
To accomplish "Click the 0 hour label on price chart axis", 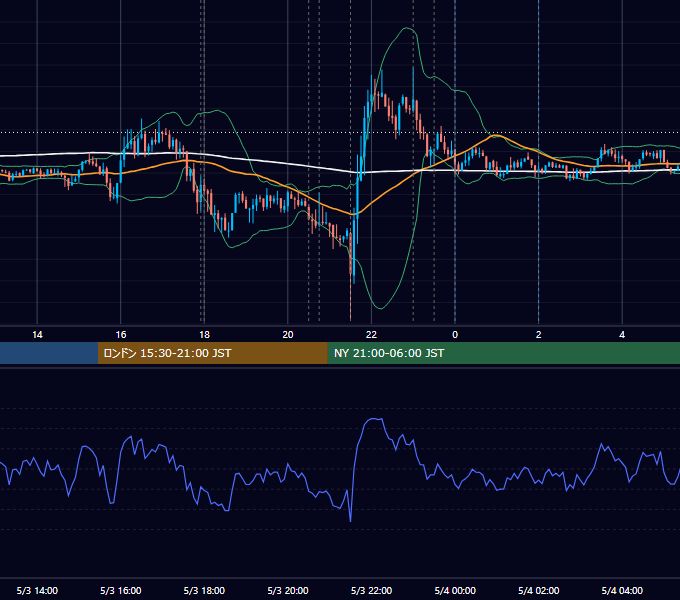I will tap(455, 335).
